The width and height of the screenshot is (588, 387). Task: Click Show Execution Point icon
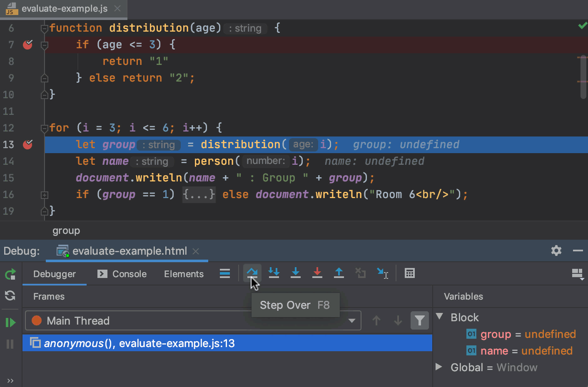tap(225, 273)
